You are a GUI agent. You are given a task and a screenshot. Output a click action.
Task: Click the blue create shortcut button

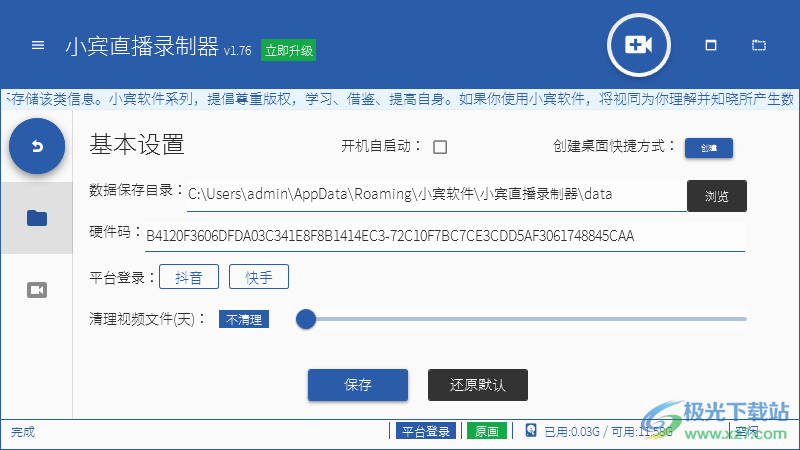coord(709,148)
